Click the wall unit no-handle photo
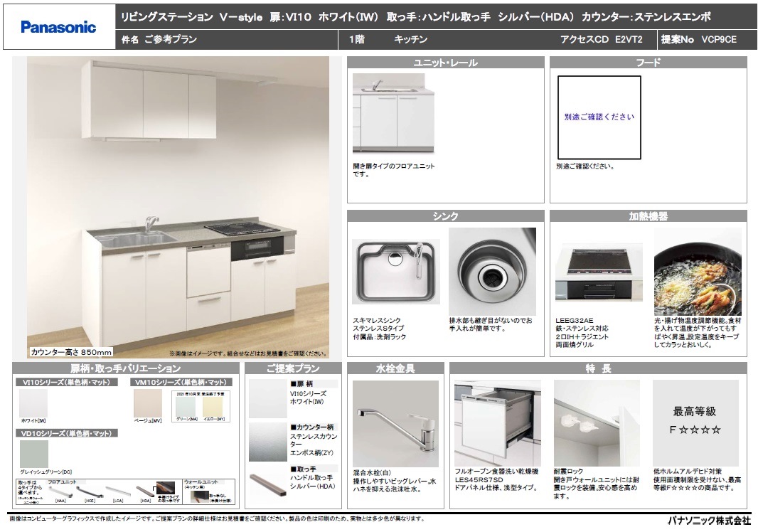Viewport: 758px width, 532px height. [198, 496]
